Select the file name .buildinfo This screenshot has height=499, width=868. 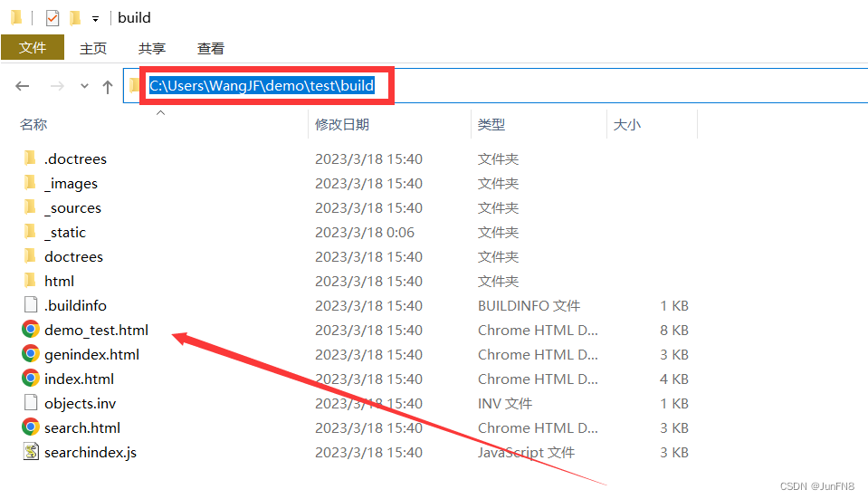[75, 305]
